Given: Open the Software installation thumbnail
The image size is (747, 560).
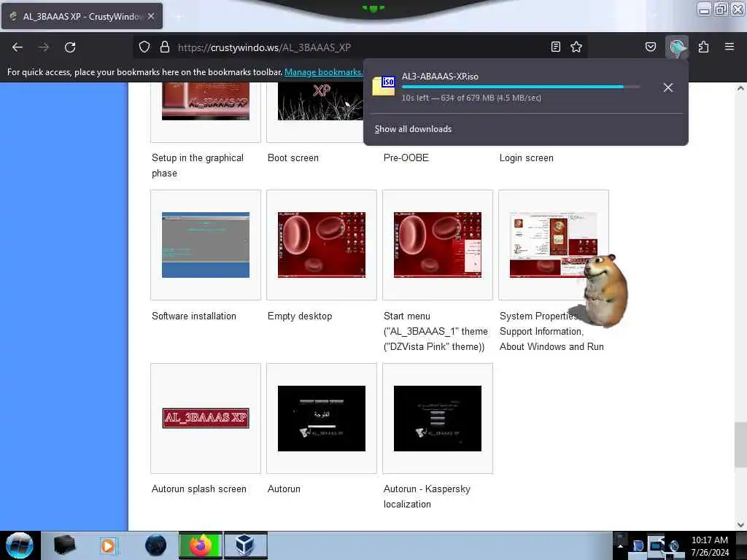Looking at the screenshot, I should click(205, 245).
